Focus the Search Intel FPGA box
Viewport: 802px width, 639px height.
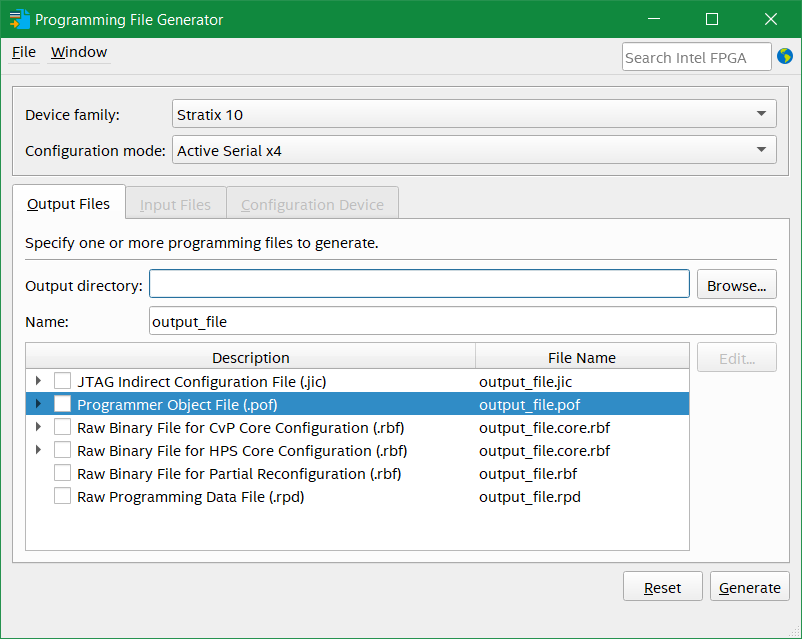pos(696,57)
